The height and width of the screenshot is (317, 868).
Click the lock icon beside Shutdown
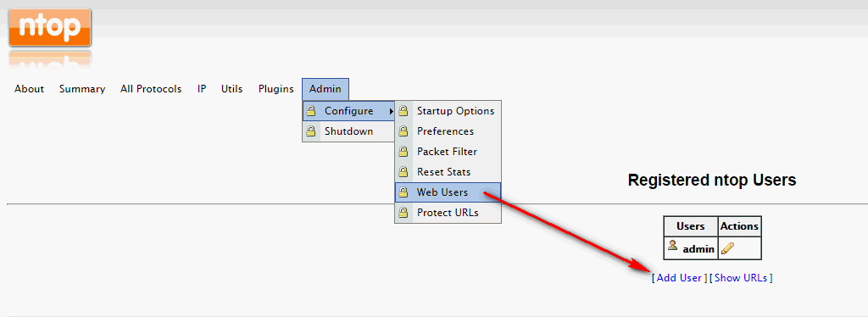pos(312,131)
